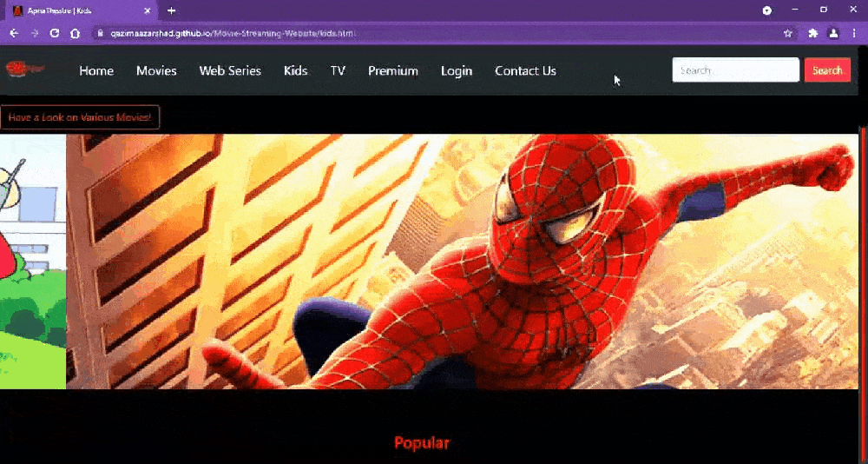Click the round icon beside minimize button

pyautogui.click(x=766, y=10)
